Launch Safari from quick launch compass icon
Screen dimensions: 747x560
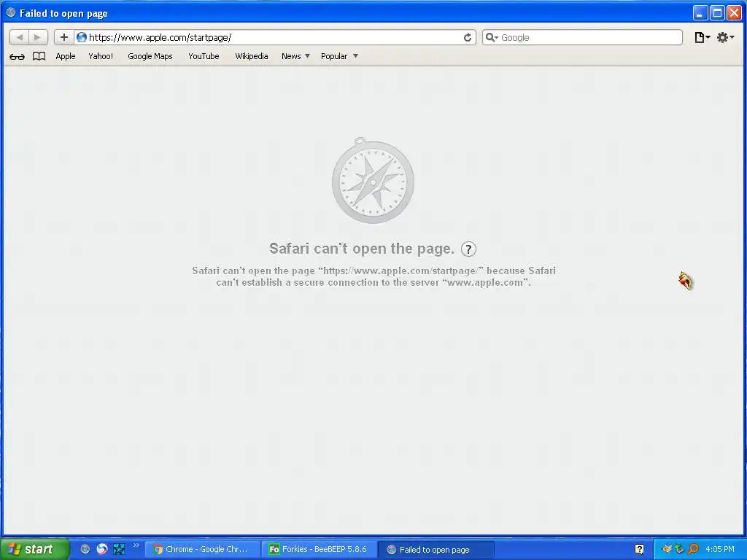(x=85, y=549)
